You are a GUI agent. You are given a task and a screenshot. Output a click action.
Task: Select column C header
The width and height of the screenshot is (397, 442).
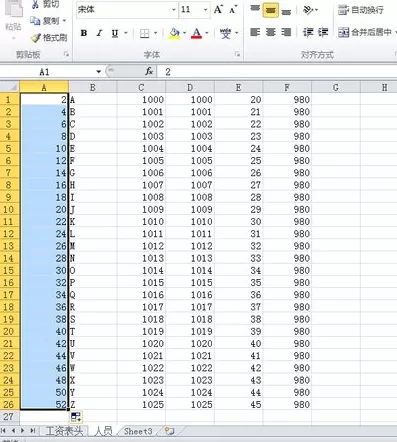point(141,87)
